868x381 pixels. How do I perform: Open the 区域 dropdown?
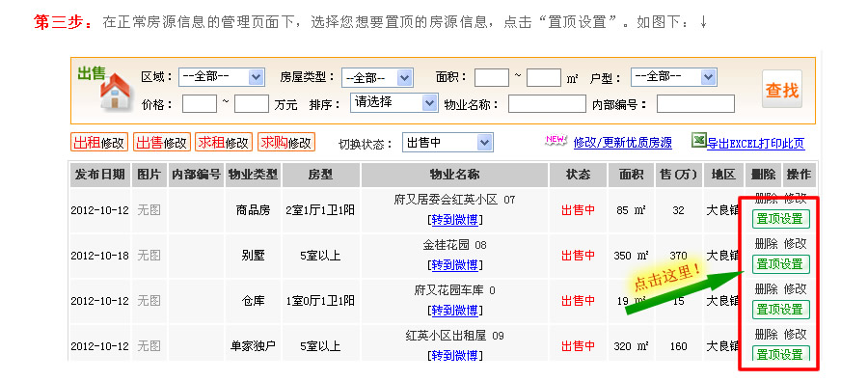click(221, 77)
